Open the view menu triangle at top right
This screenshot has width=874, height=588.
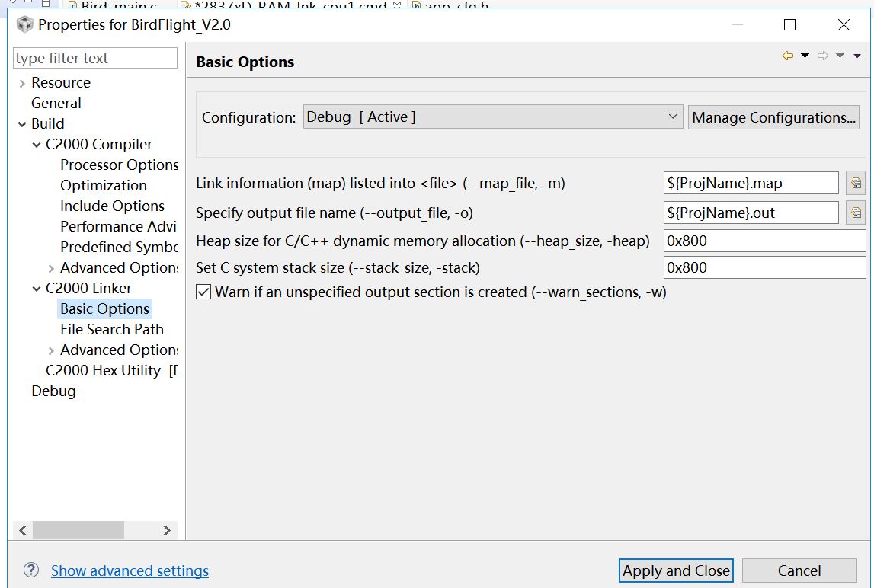pos(857,56)
